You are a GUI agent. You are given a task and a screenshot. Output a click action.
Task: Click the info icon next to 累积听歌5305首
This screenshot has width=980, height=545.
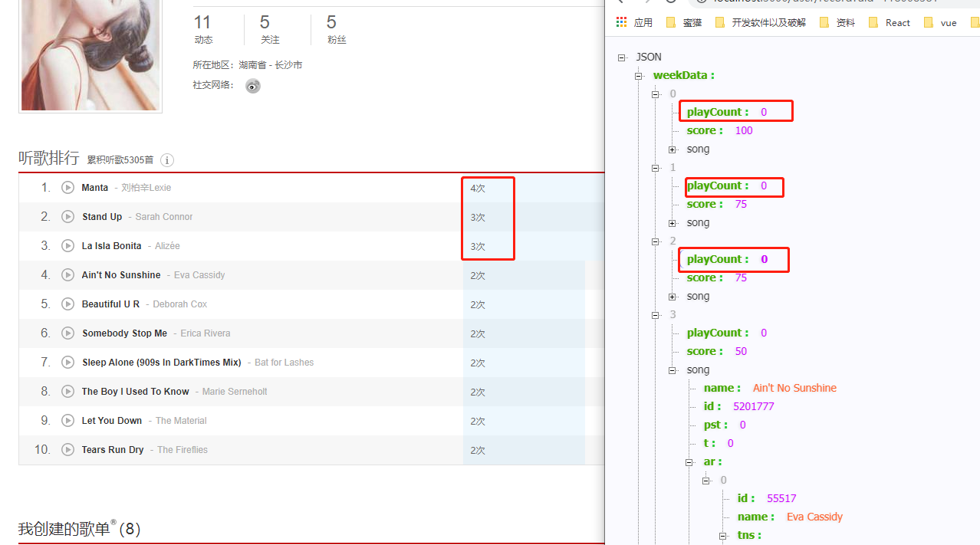click(167, 160)
